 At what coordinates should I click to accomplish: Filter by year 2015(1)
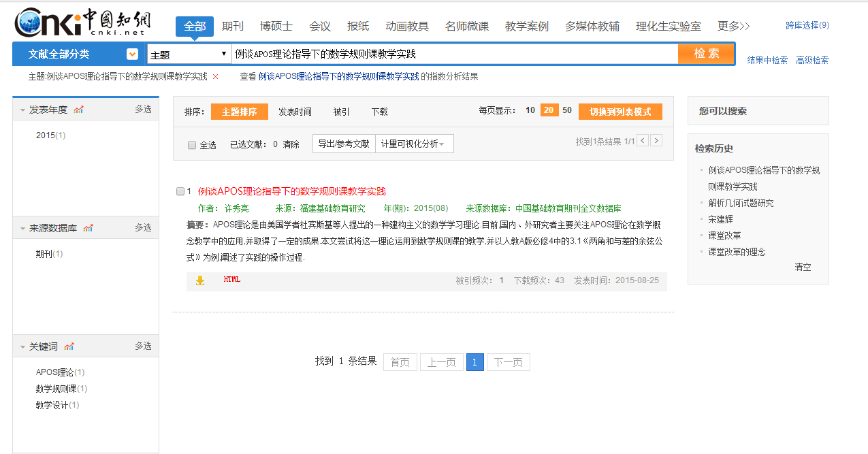[x=51, y=135]
